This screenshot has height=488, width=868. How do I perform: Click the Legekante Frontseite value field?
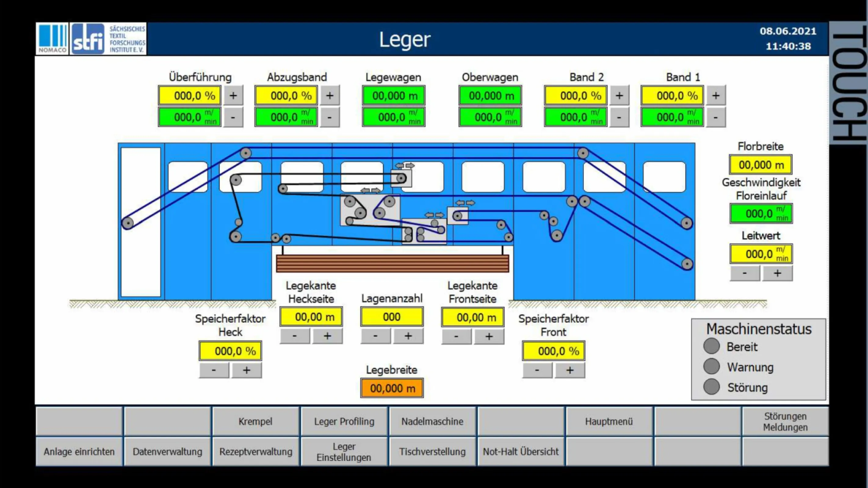pyautogui.click(x=472, y=317)
